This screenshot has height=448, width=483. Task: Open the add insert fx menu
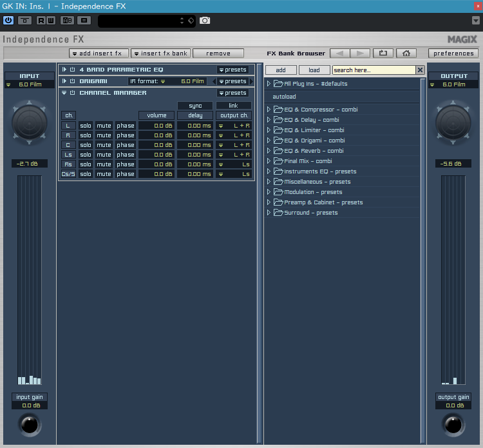click(99, 54)
